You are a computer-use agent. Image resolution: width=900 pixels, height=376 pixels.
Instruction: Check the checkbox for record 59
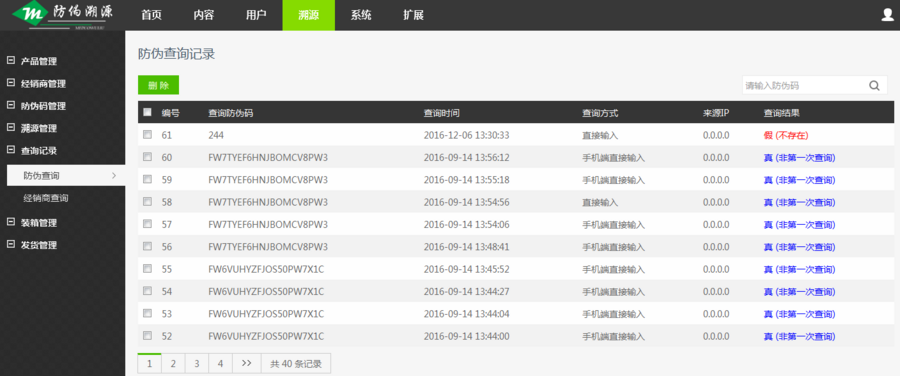click(148, 179)
